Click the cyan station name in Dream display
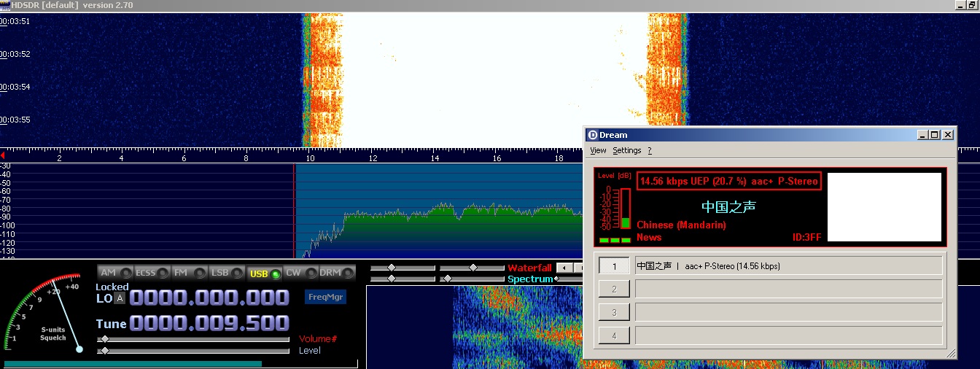 [728, 207]
